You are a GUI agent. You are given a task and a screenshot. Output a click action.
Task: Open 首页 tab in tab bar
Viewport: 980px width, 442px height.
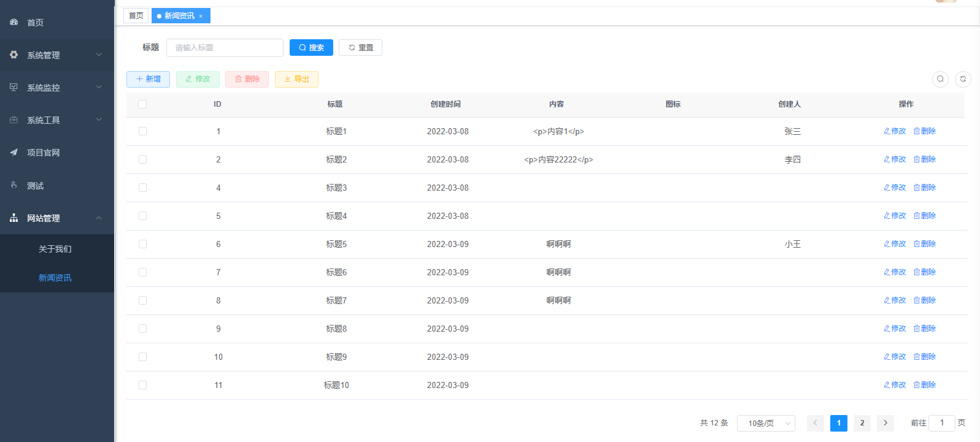tap(136, 16)
